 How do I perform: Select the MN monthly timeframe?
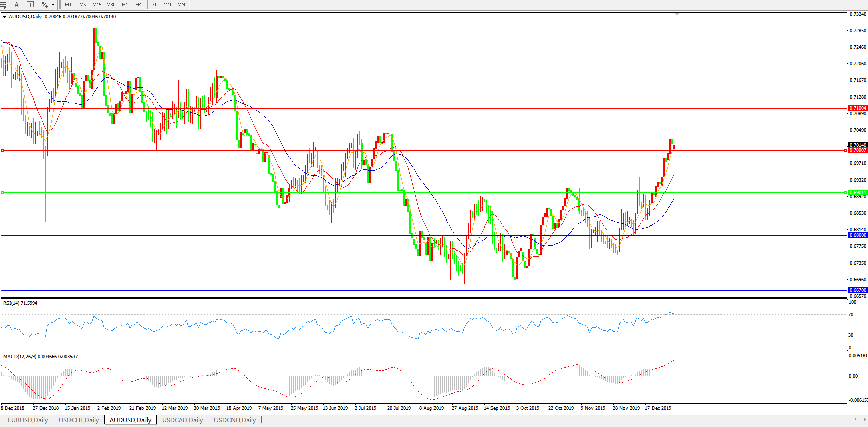(x=181, y=5)
